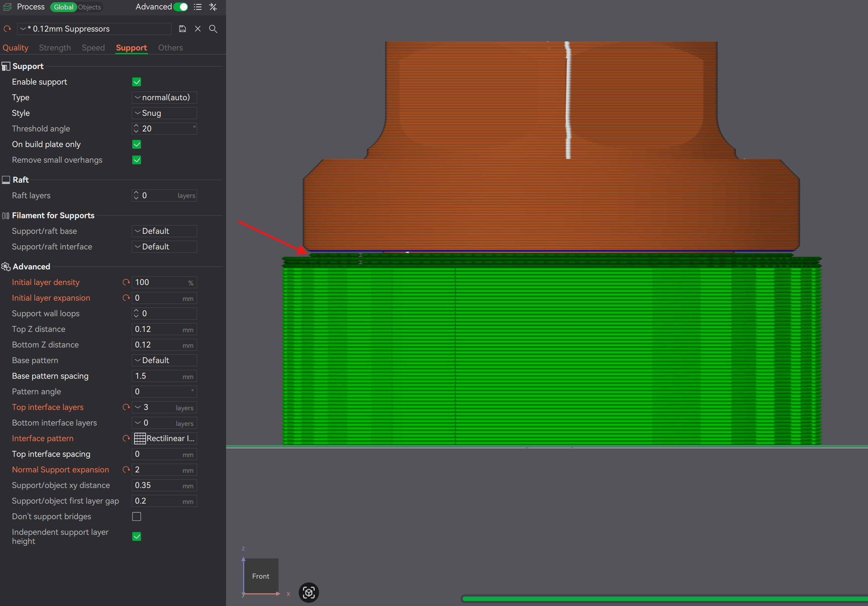Click the Support/object xy distance field

[x=164, y=485]
